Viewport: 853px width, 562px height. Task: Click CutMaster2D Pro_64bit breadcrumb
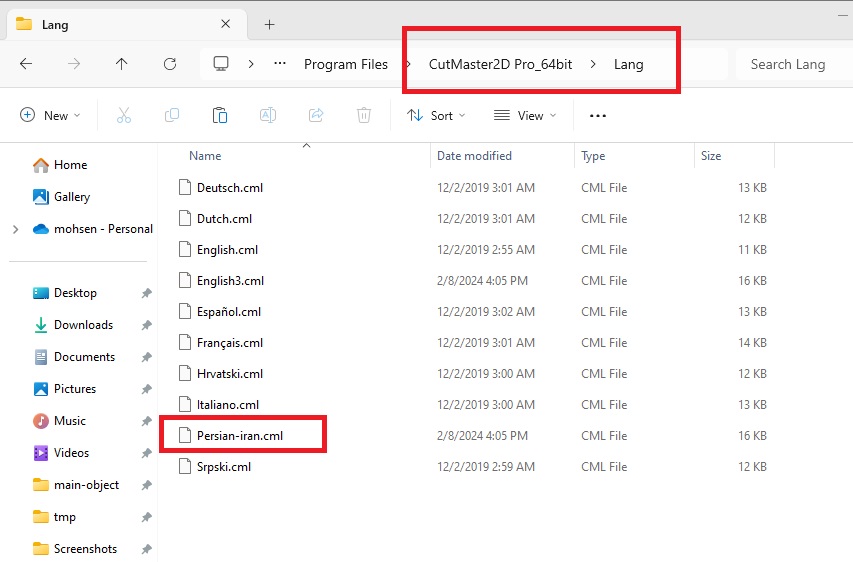point(500,64)
